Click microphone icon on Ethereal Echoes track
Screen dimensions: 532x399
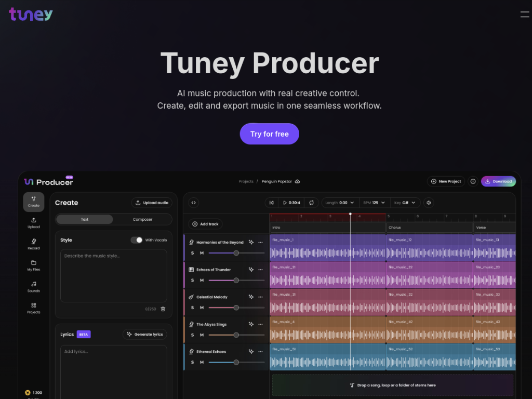click(191, 352)
